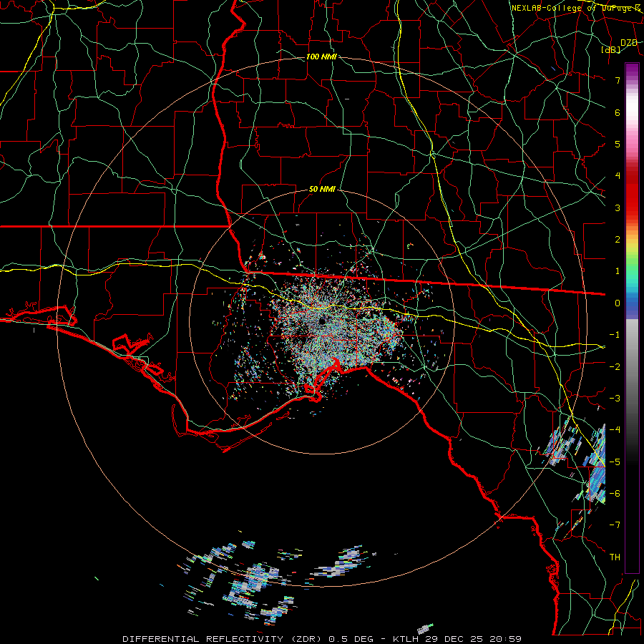Click the "29 DEC 25" date in the caption
This screenshot has width=644, height=644.
tap(454, 639)
